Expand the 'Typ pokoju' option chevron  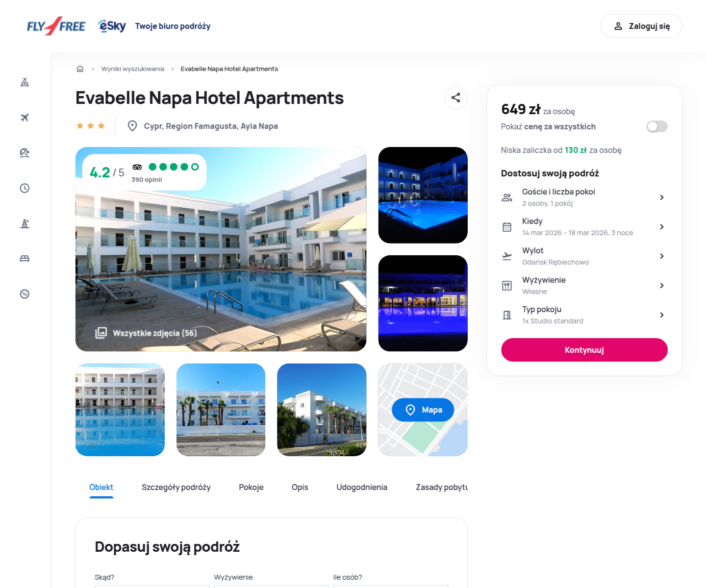(662, 315)
